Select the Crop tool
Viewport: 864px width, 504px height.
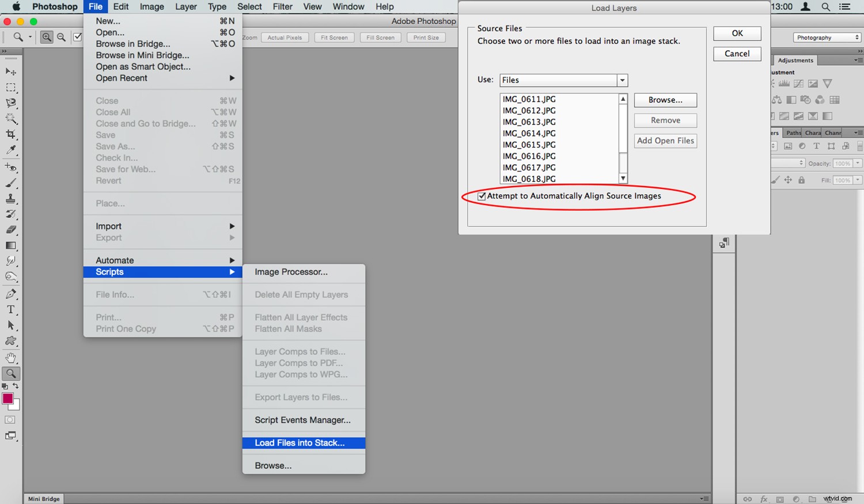click(x=11, y=134)
